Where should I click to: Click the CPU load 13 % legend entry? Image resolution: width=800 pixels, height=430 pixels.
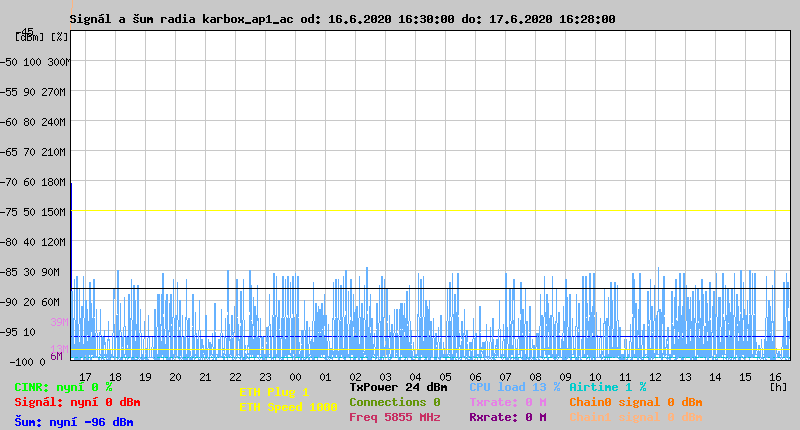[x=514, y=387]
